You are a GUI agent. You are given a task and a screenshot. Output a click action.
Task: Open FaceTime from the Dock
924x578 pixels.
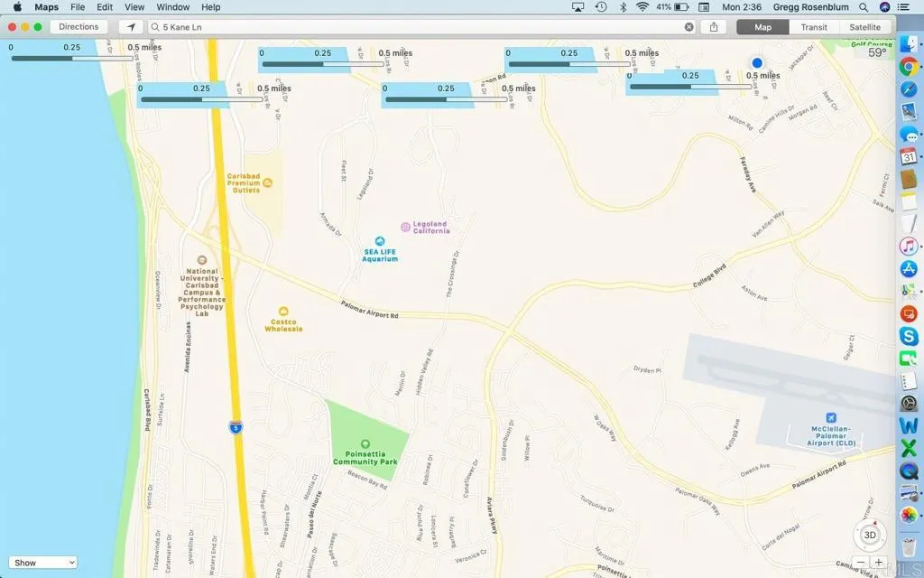[x=909, y=359]
